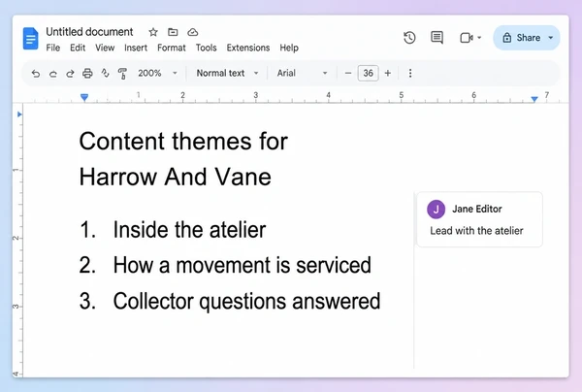
Task: Decrease font size with minus button
Action: pyautogui.click(x=348, y=73)
